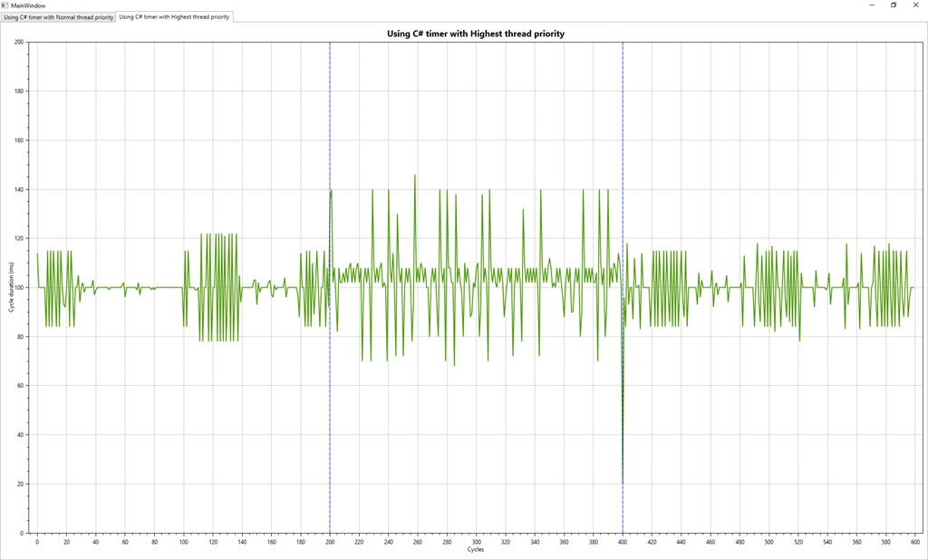This screenshot has width=928, height=560.
Task: Click the x-axis value 300
Action: point(477,542)
